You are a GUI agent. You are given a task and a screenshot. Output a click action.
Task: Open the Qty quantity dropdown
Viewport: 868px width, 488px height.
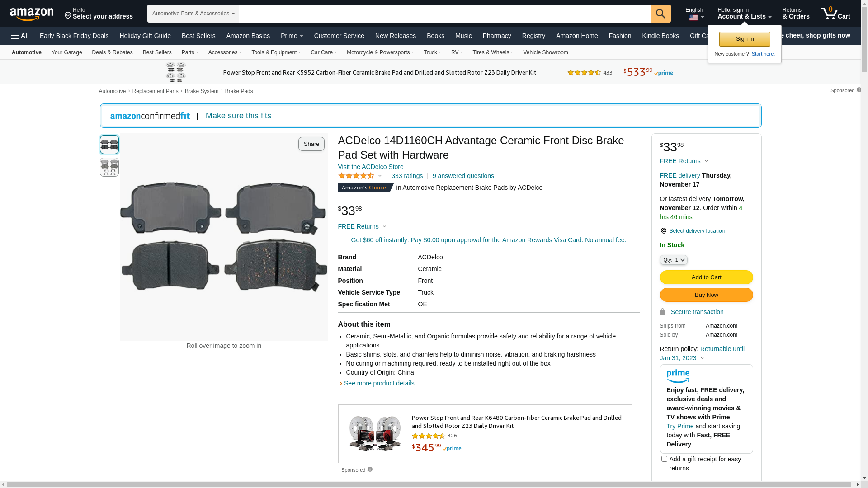[674, 260]
